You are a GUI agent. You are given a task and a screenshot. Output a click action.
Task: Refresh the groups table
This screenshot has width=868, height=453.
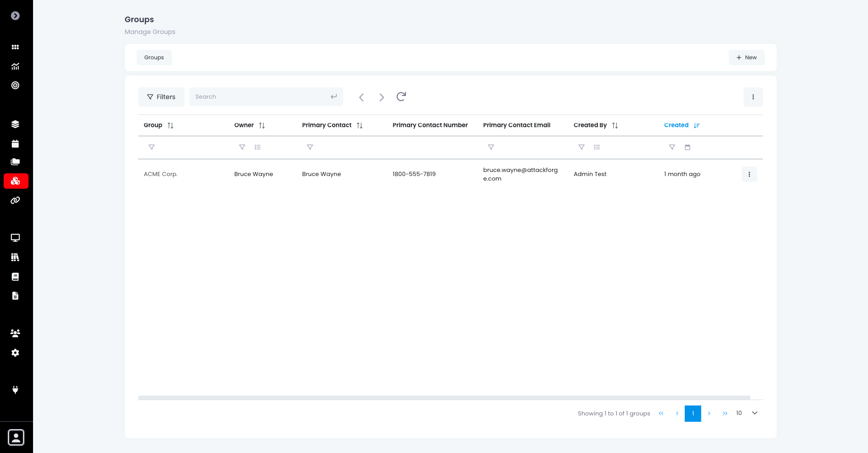(401, 96)
